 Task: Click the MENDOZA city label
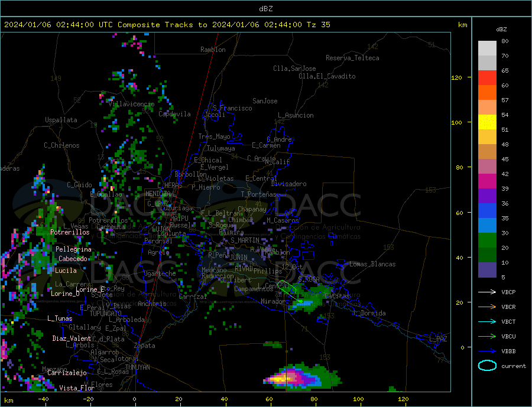[x=158, y=194]
